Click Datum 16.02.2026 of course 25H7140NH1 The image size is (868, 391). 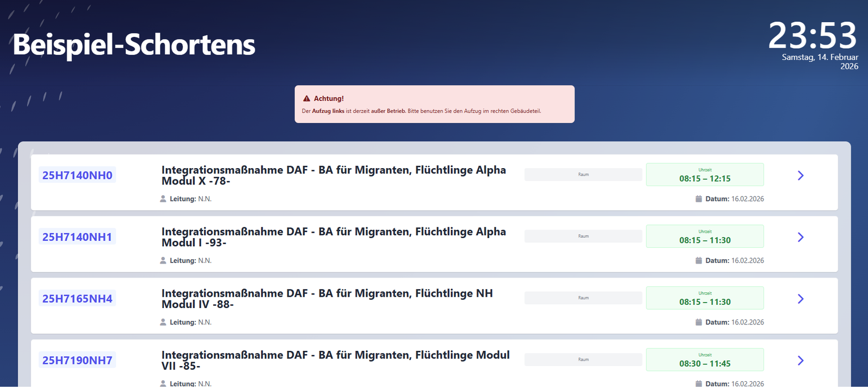pos(735,261)
